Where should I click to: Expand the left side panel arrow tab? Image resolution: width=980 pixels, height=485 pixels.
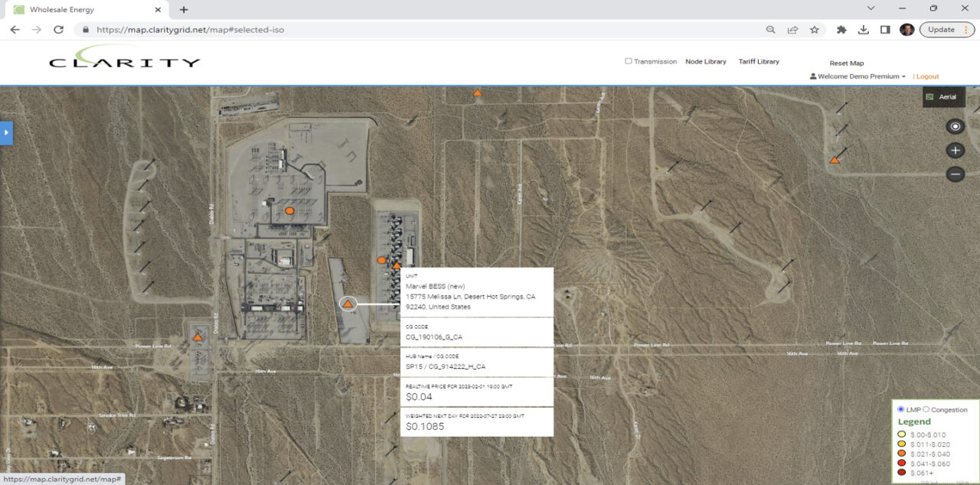6,132
